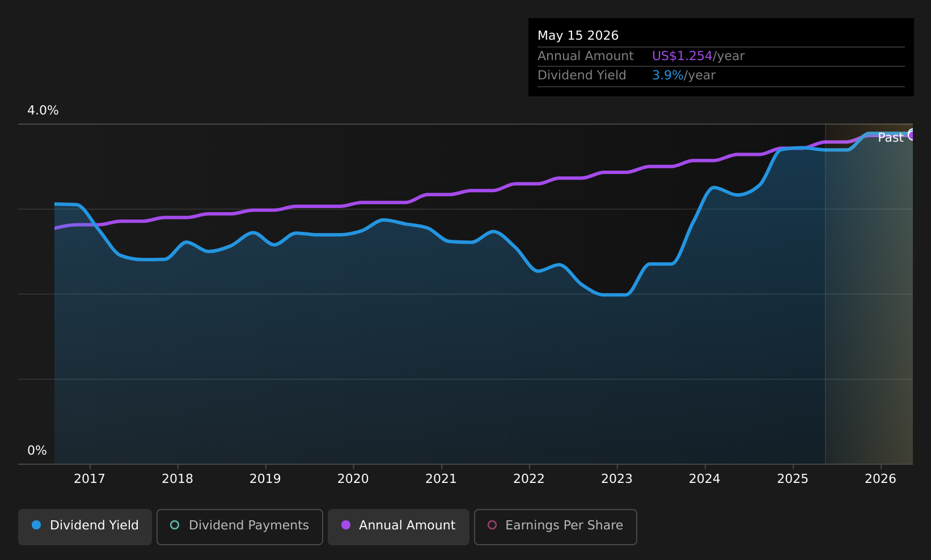Screen dimensions: 931x560
Task: Click the 2017 x-axis label
Action: [90, 479]
